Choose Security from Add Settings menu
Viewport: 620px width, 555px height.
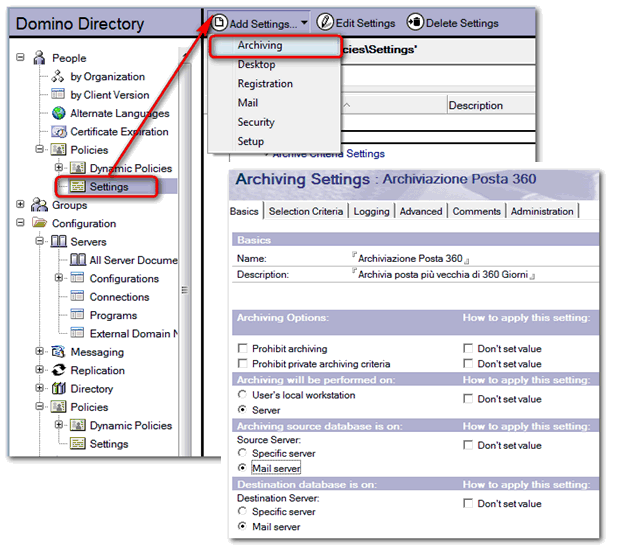pyautogui.click(x=274, y=122)
